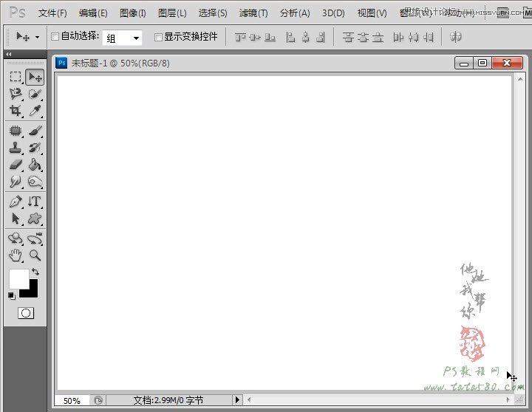Distribute top edges of layers

coord(348,37)
